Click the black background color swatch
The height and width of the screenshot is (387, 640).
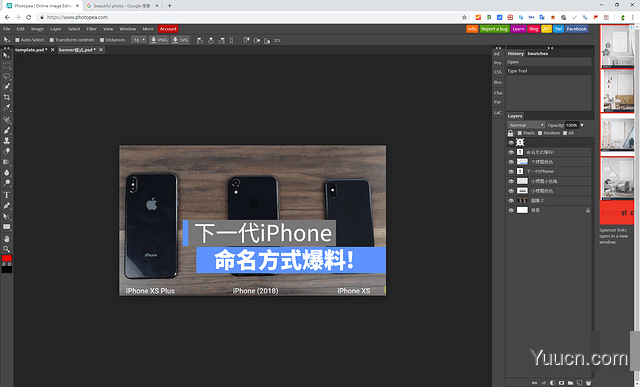click(x=7, y=269)
